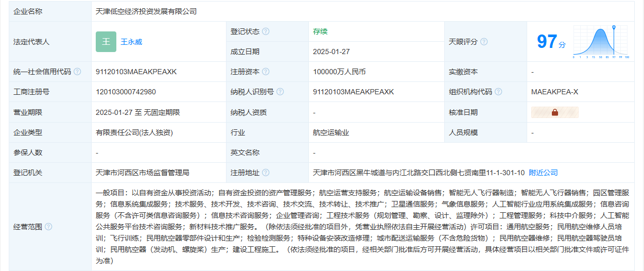
Task: Click the 参保人数 label
Action: click(28, 153)
